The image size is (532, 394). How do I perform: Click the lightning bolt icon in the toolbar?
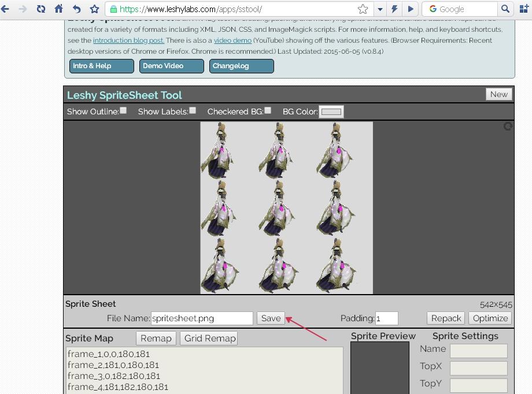[395, 9]
